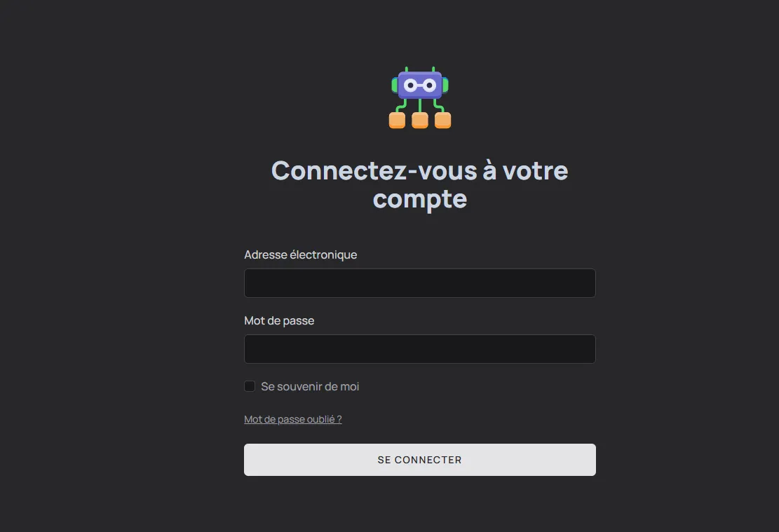Click inside the 'Mot de passe' input field
Image resolution: width=779 pixels, height=532 pixels.
click(419, 348)
